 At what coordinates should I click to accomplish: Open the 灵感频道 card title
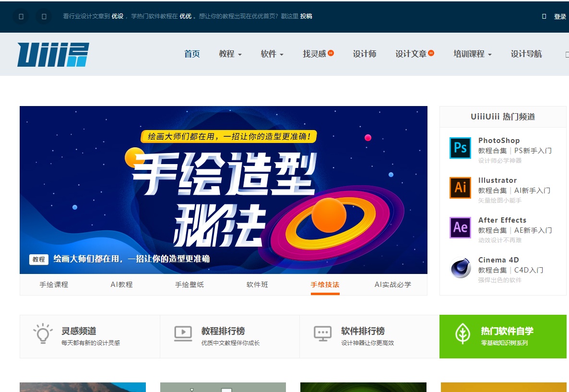(79, 331)
